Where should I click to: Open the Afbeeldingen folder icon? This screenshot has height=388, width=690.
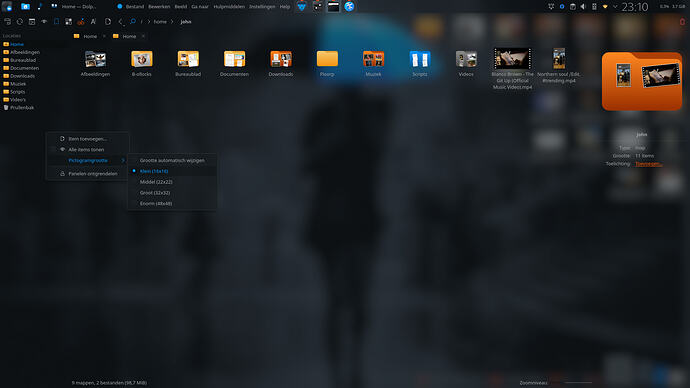click(95, 59)
